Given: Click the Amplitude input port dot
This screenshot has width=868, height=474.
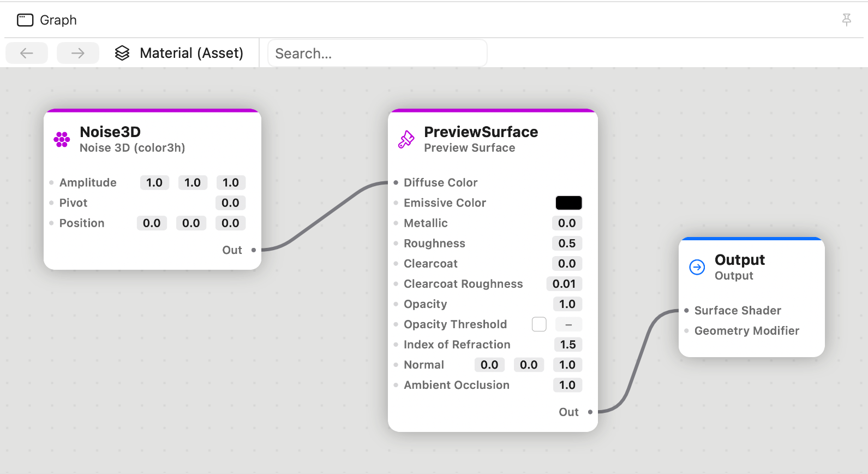Looking at the screenshot, I should (x=51, y=182).
